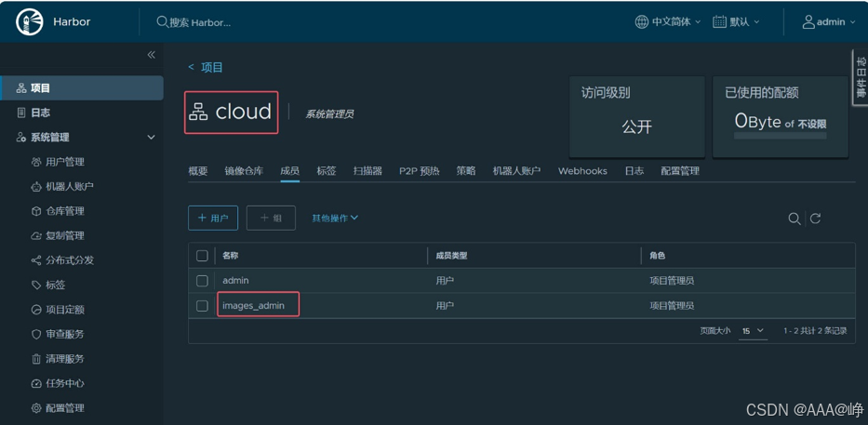
Task: Switch to the 策略 tab
Action: click(466, 171)
